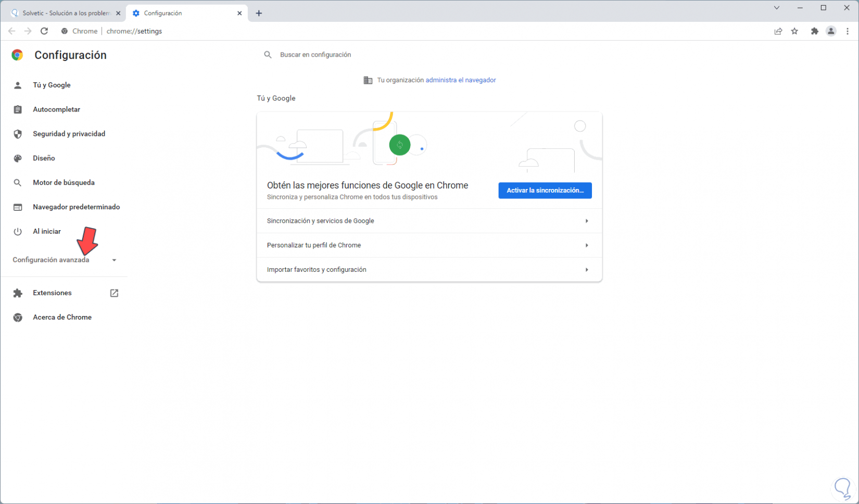Open Acerca de Chrome page
The height and width of the screenshot is (504, 859).
point(62,318)
